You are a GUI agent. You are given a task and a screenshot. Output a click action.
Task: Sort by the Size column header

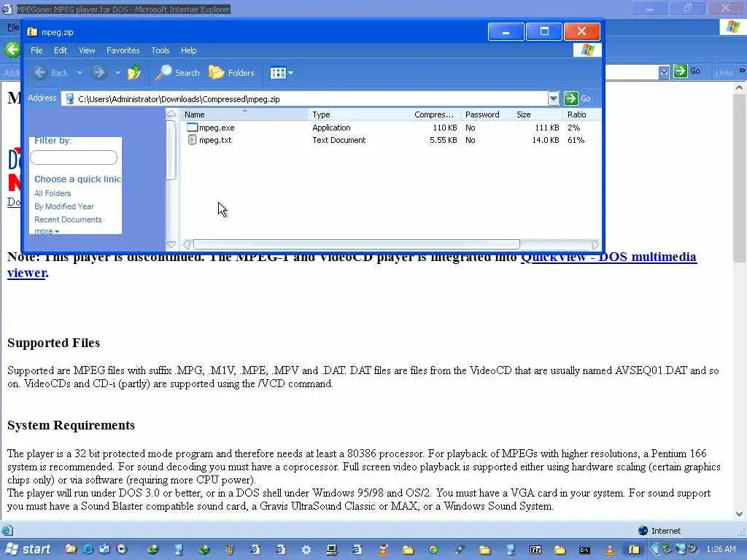coord(537,114)
